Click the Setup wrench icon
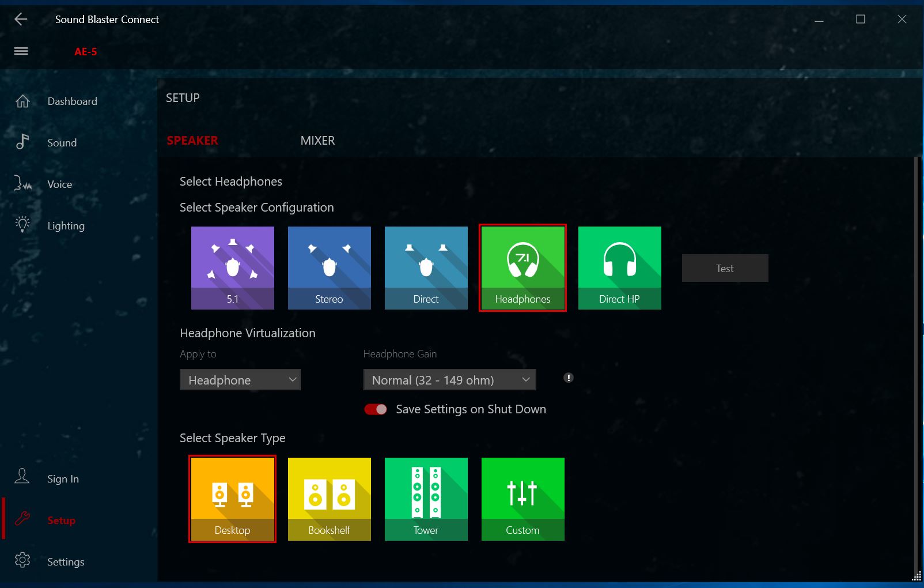Image resolution: width=924 pixels, height=588 pixels. coord(22,518)
